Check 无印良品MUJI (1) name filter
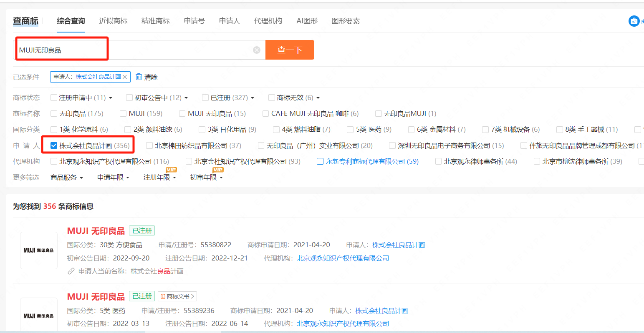Viewport: 644px width, 333px height. click(378, 113)
